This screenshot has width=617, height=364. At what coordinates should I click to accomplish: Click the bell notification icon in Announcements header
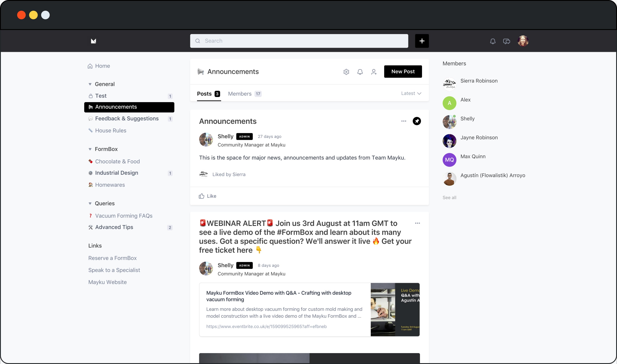pos(360,72)
